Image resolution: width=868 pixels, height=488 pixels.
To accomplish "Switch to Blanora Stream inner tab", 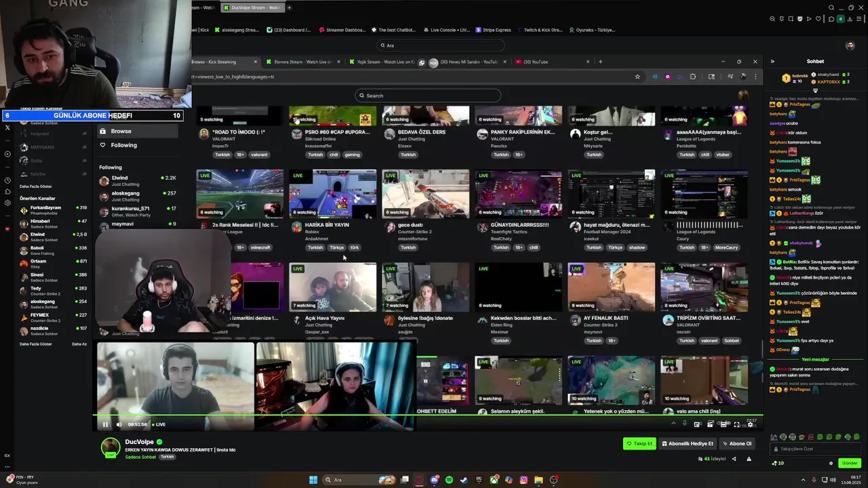I will 302,62.
